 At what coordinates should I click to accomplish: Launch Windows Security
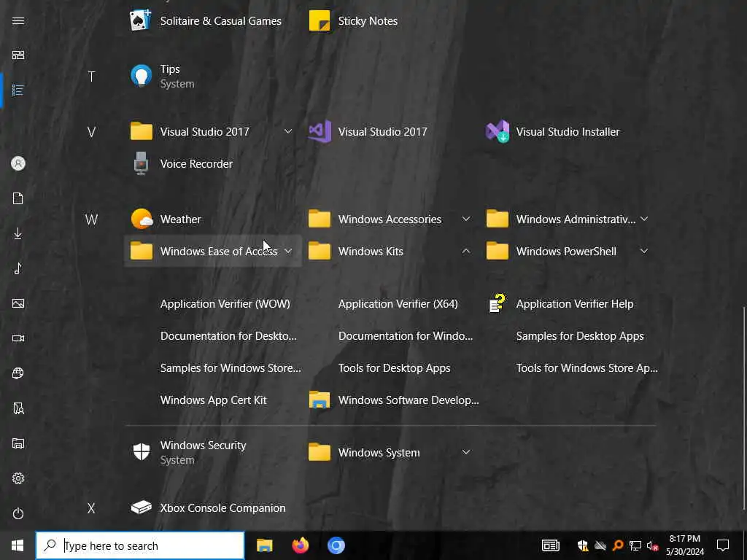[212, 452]
